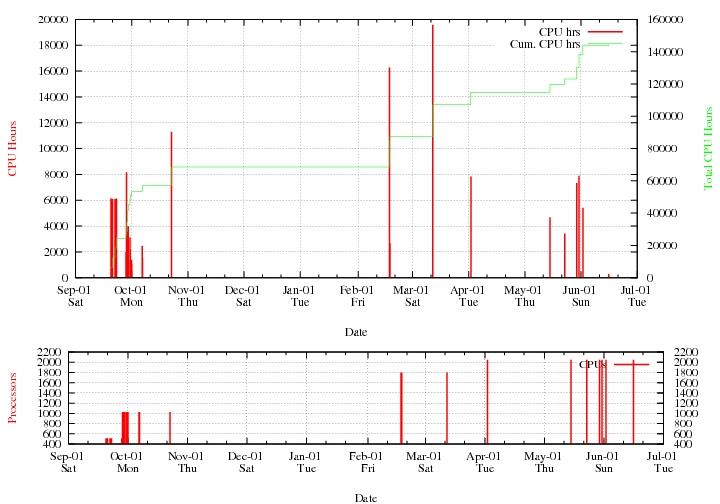
Task: Click the green Cum. CPU hrs legend line
Action: 605,44
